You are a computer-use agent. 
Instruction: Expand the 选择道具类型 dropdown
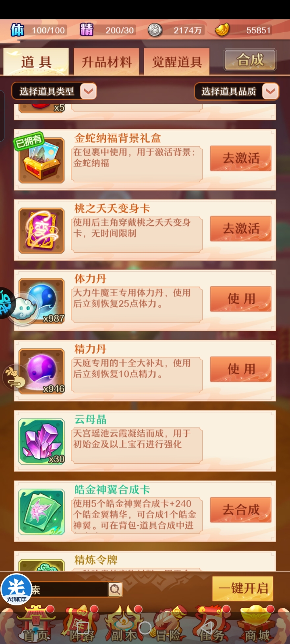pyautogui.click(x=54, y=91)
